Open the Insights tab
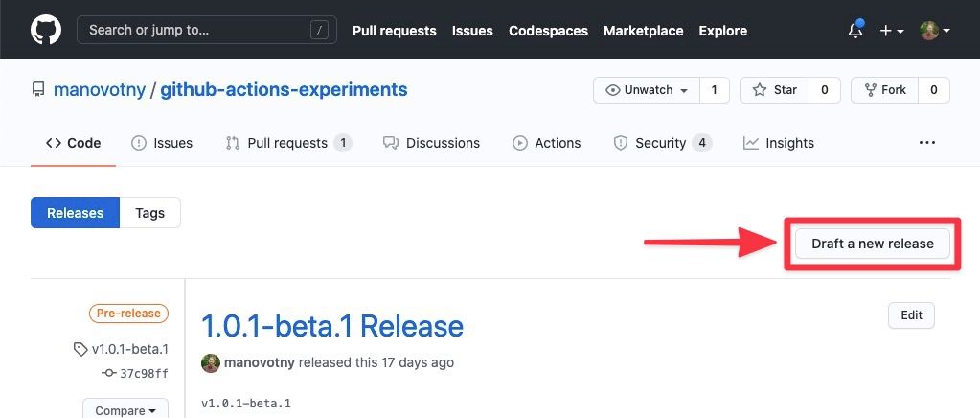 [x=778, y=143]
